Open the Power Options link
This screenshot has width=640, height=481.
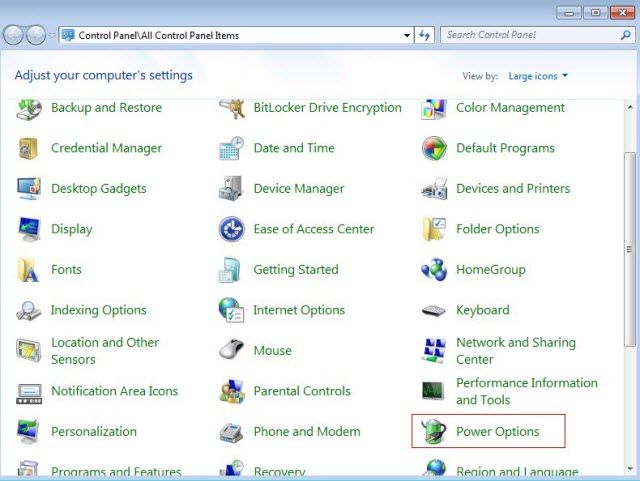498,432
